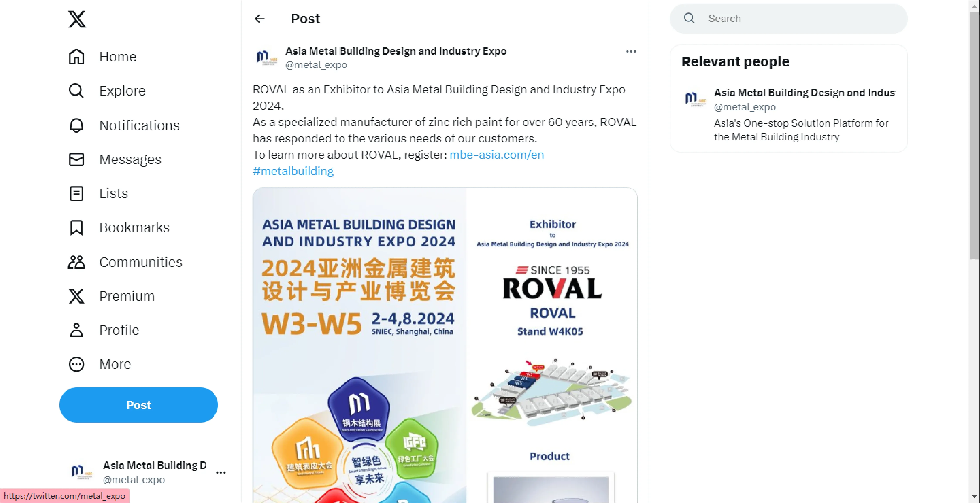Click the page's vertical scrollbar thumb
Screen dimensions: 980x503
(974, 136)
